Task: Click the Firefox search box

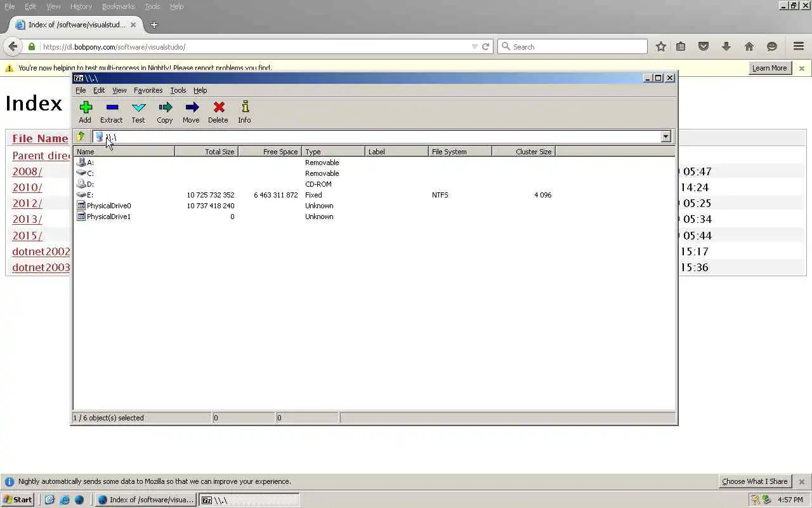Action: [x=572, y=46]
